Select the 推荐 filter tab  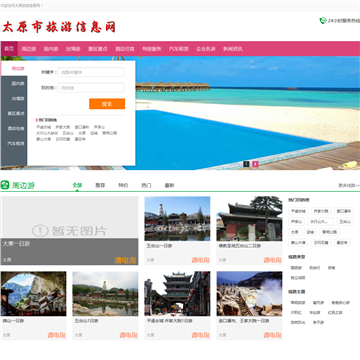click(100, 185)
